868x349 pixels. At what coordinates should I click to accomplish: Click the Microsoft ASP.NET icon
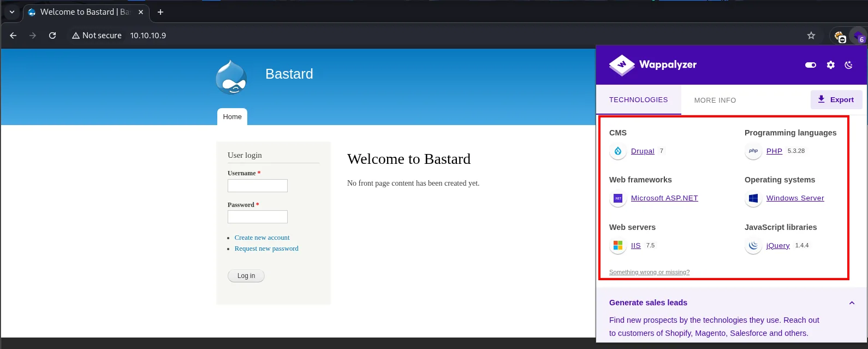(x=618, y=198)
